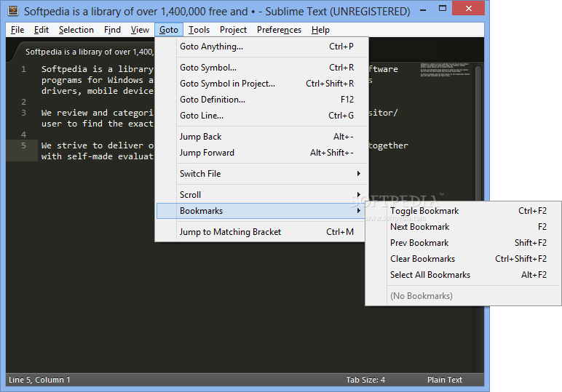Click Line 5, Column 1 status text
562x392 pixels.
point(39,380)
